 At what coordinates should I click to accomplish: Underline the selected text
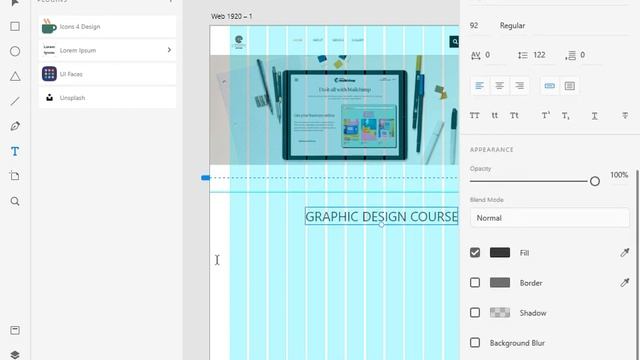[x=594, y=116]
